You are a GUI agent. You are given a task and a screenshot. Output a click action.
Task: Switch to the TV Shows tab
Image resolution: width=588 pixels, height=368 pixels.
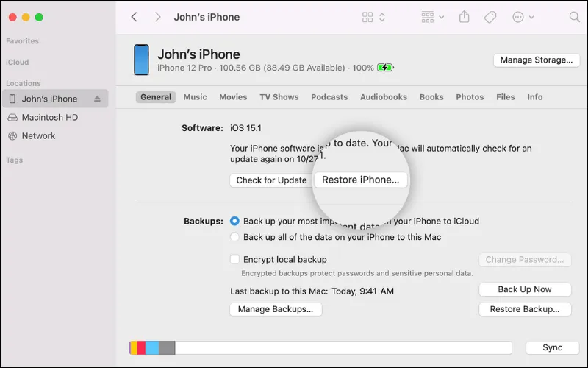[279, 97]
